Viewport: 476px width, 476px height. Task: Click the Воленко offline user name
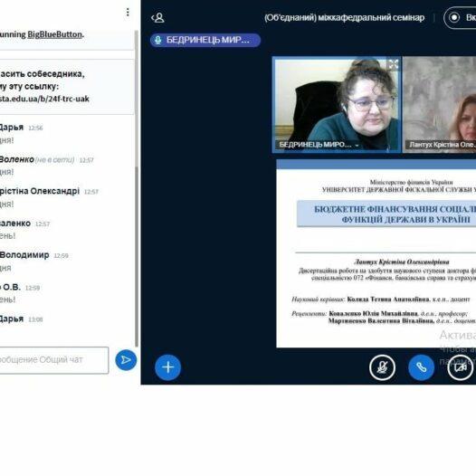coord(16,159)
